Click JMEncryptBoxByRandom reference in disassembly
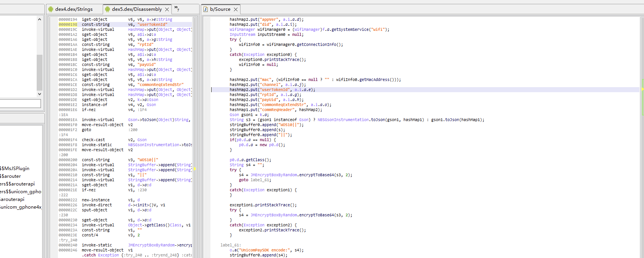This screenshot has width=644, height=258. coord(151,245)
